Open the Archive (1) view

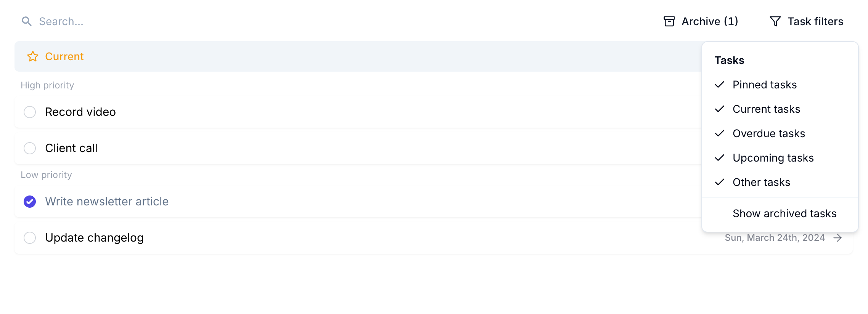(709, 21)
